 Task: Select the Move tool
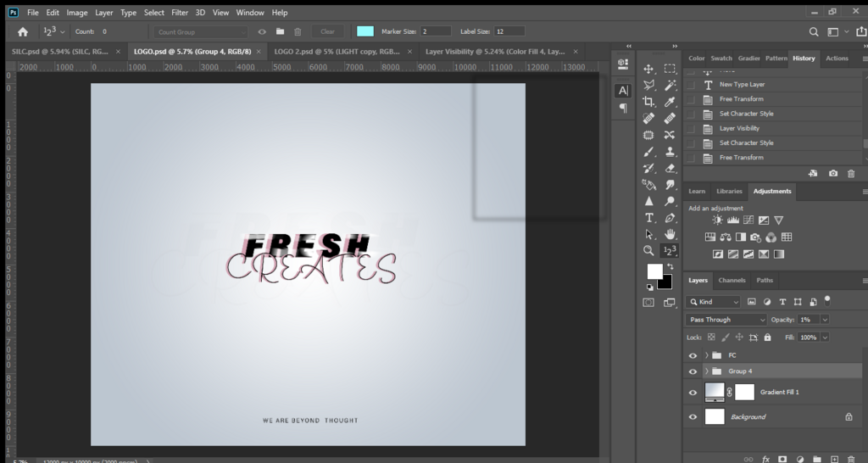pyautogui.click(x=648, y=70)
